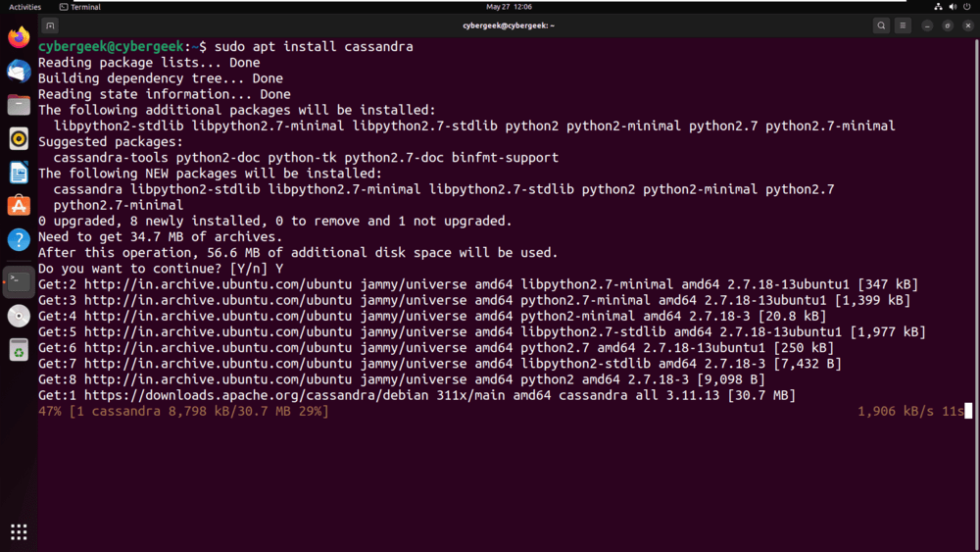Open terminal search button
Image resolution: width=980 pixels, height=552 pixels.
tap(881, 25)
